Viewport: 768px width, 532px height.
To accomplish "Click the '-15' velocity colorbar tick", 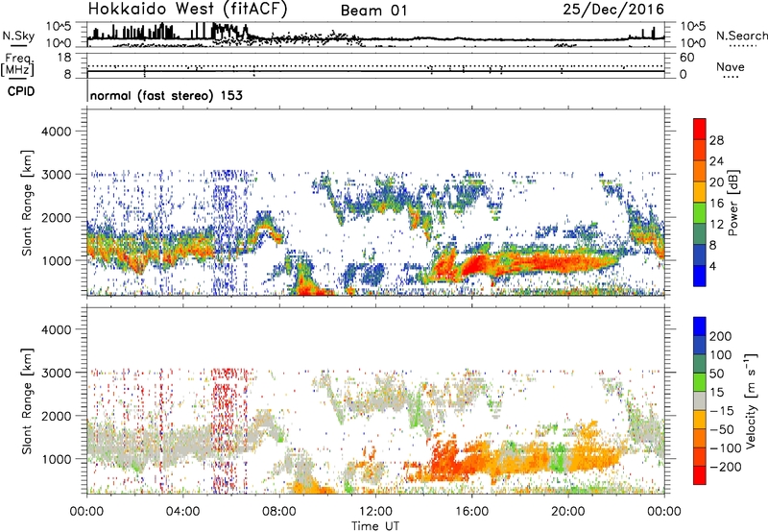I will coord(722,411).
